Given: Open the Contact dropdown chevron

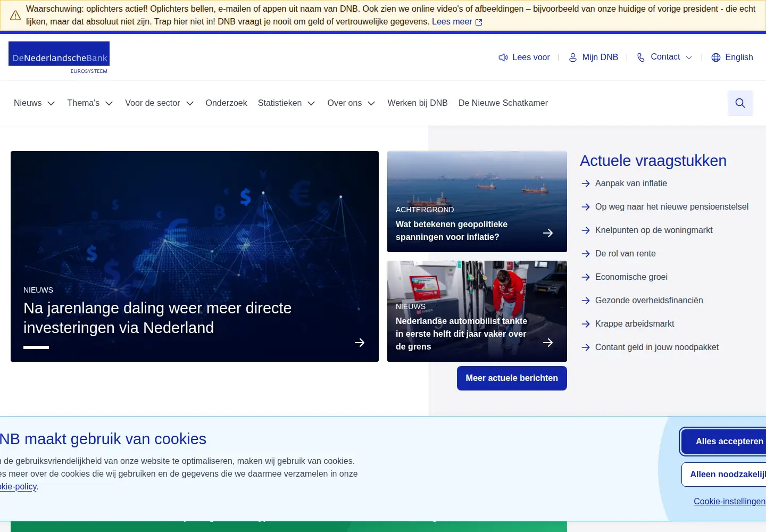Looking at the screenshot, I should pos(689,57).
